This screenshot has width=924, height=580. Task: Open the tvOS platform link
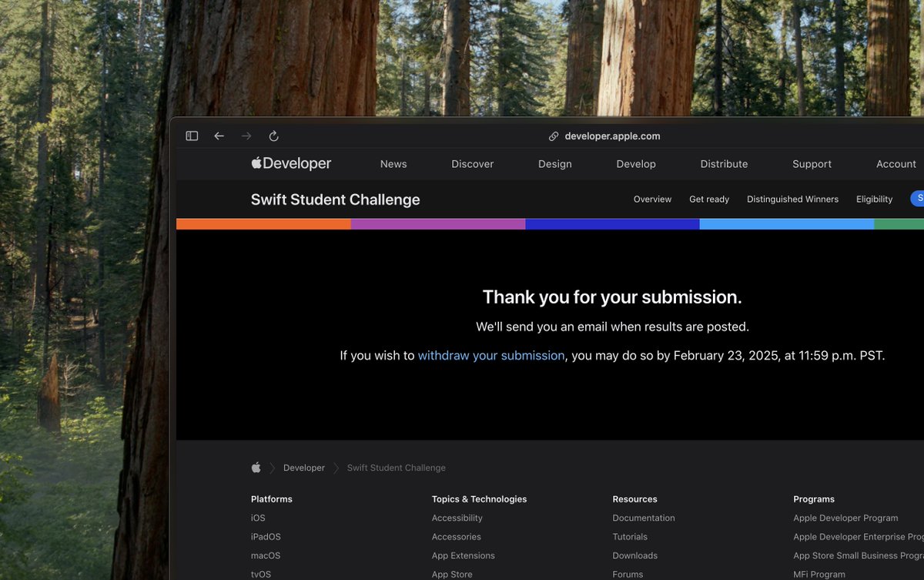pyautogui.click(x=261, y=575)
